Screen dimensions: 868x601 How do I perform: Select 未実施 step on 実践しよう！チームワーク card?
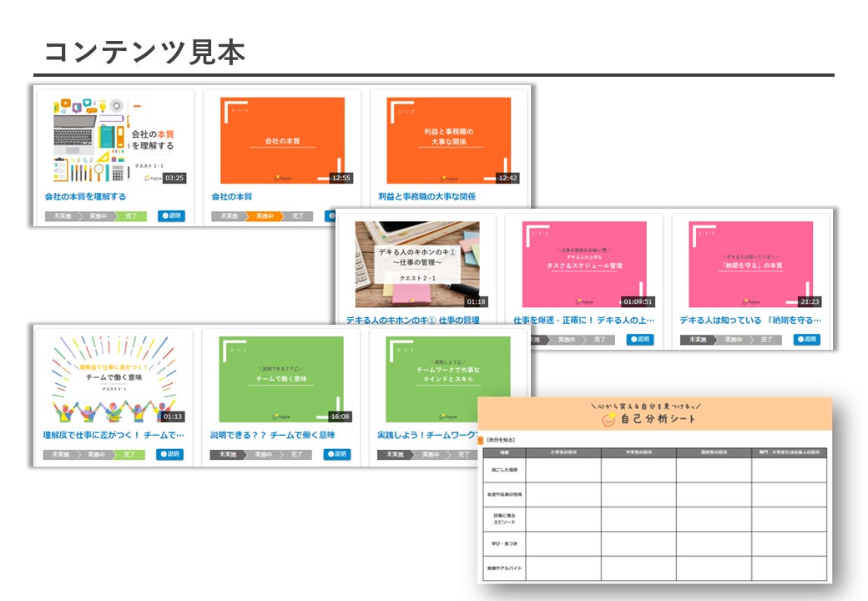coord(395,455)
